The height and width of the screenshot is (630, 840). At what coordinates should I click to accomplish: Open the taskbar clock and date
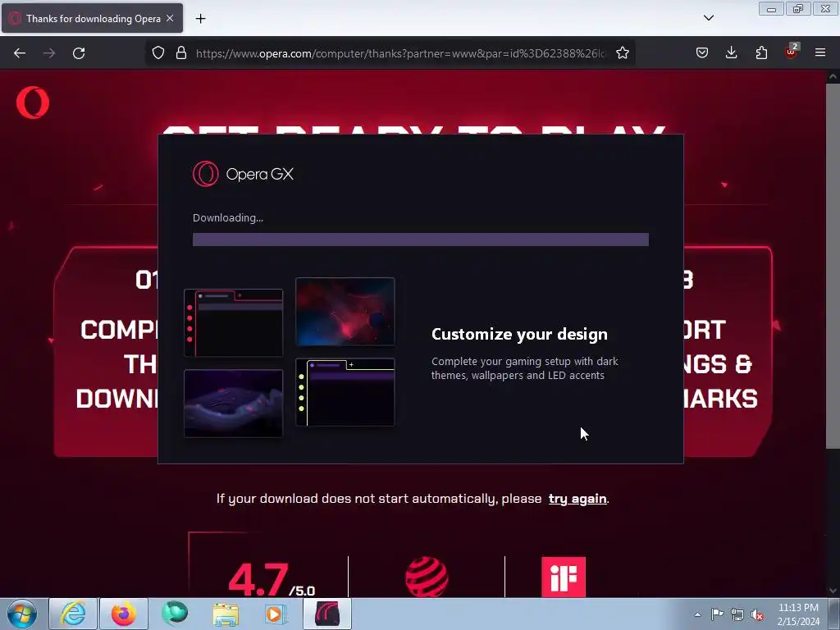pos(798,614)
